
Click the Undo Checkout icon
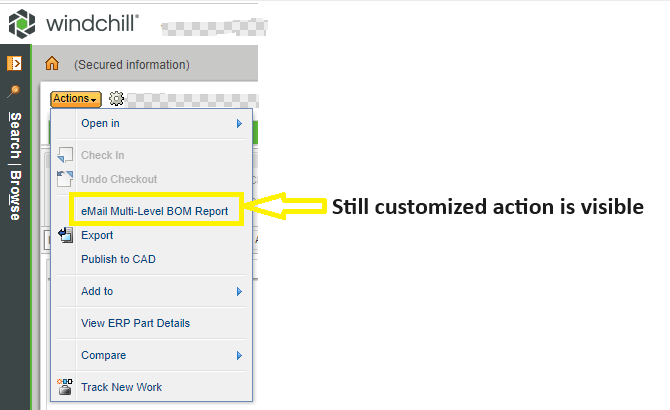click(x=65, y=179)
